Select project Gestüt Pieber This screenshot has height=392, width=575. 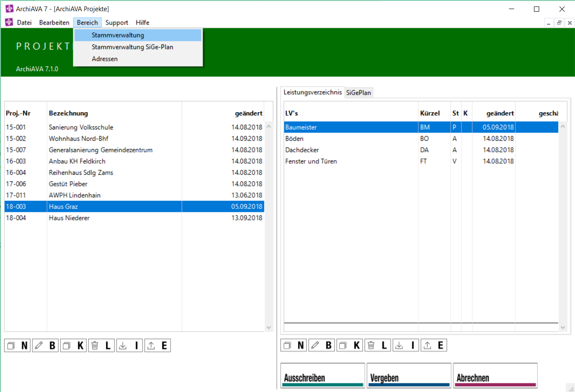pos(134,184)
